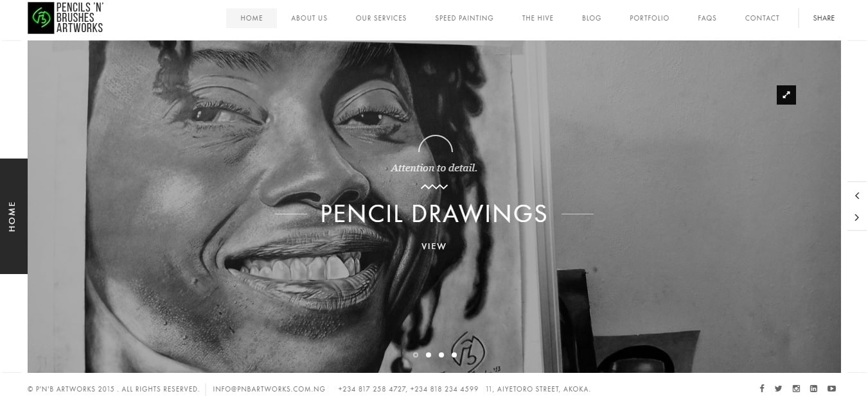The width and height of the screenshot is (868, 396).
Task: Open the Speed Painting page
Action: pyautogui.click(x=464, y=18)
